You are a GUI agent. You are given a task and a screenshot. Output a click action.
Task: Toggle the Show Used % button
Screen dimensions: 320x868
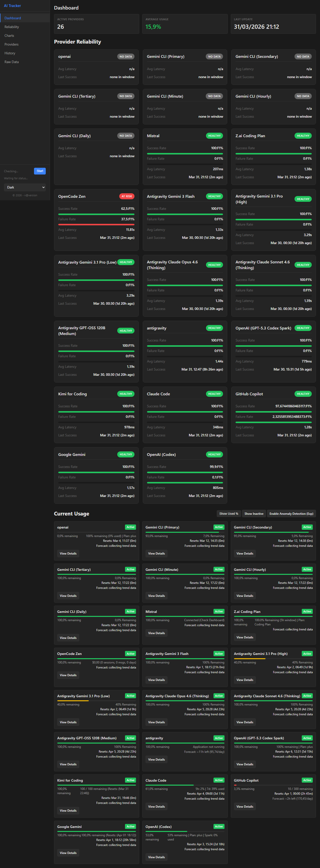point(229,513)
